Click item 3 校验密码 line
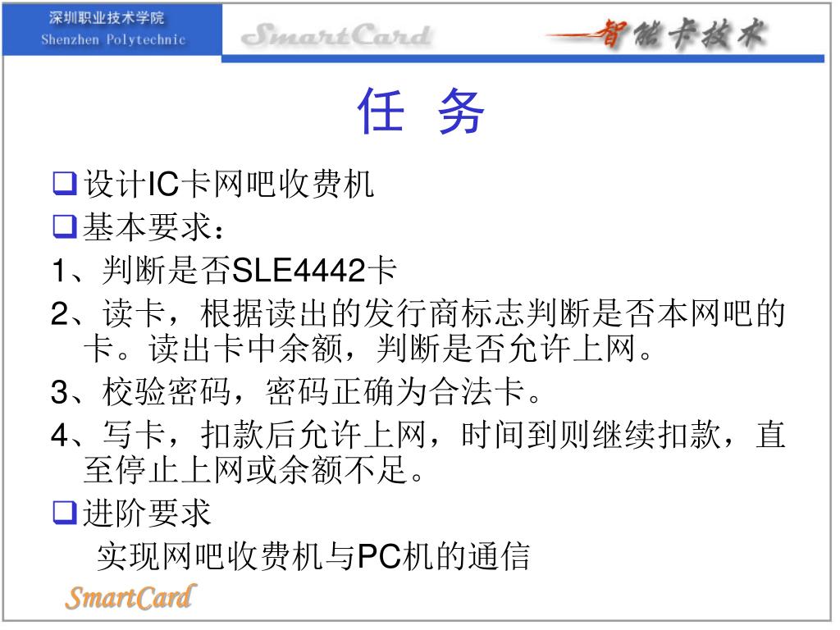This screenshot has width=840, height=630. tap(295, 391)
